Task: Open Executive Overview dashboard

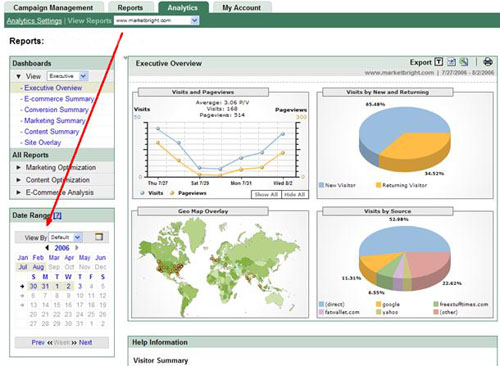Action: [x=53, y=88]
